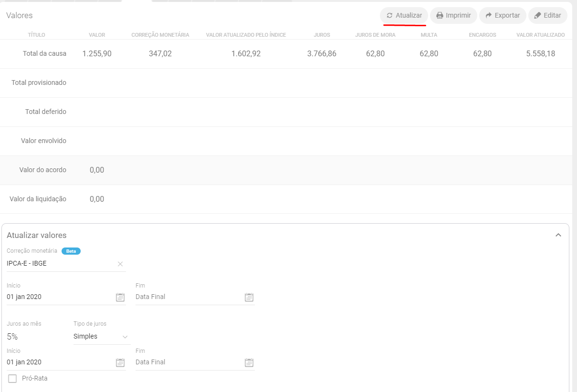This screenshot has height=392, width=577.
Task: Click the correção monetária Data Final field
Action: point(186,297)
